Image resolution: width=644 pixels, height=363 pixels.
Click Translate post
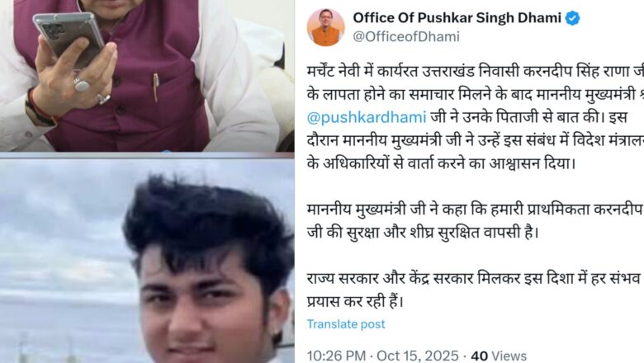click(346, 324)
